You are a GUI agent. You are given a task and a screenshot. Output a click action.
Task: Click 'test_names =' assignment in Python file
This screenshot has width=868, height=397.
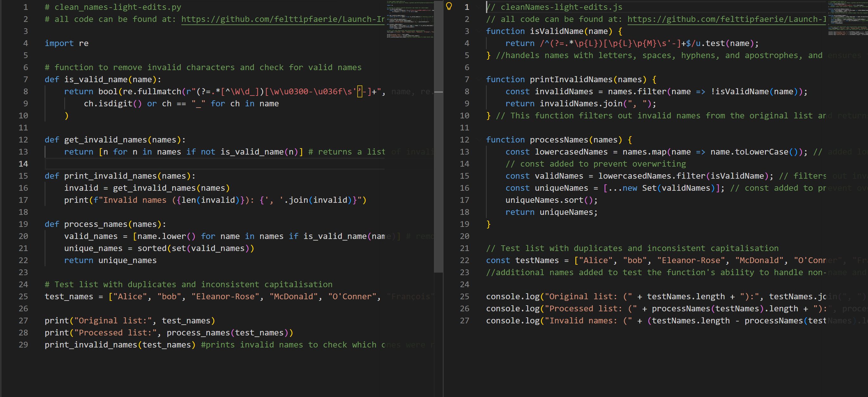[x=74, y=297]
